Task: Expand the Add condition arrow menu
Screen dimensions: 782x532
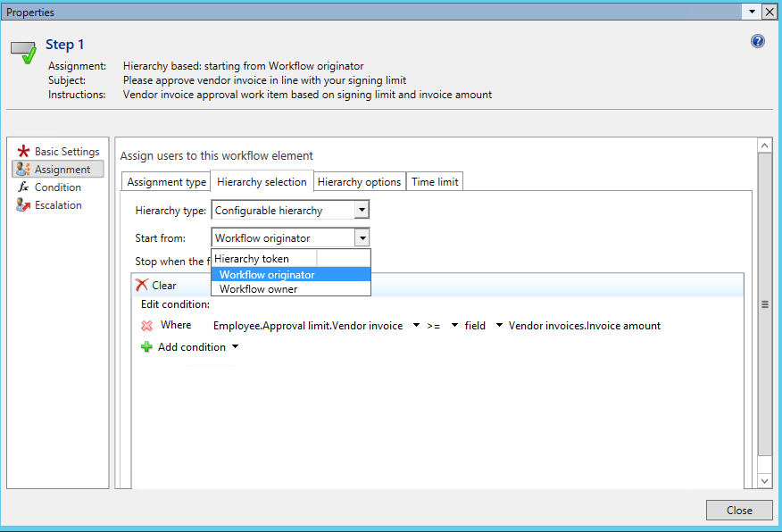Action: click(235, 347)
